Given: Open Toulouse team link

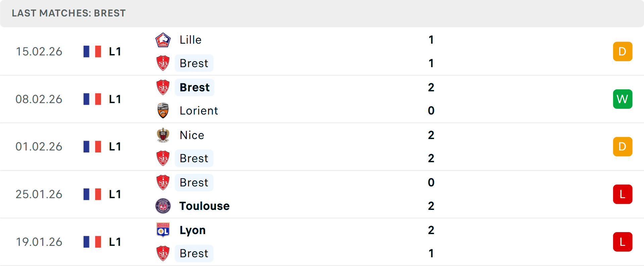Looking at the screenshot, I should click(204, 206).
